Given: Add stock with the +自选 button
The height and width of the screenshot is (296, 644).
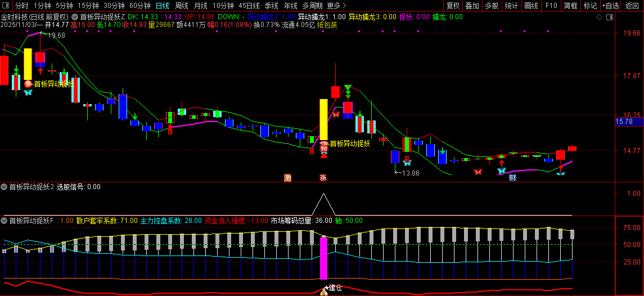Looking at the screenshot, I should 611,6.
